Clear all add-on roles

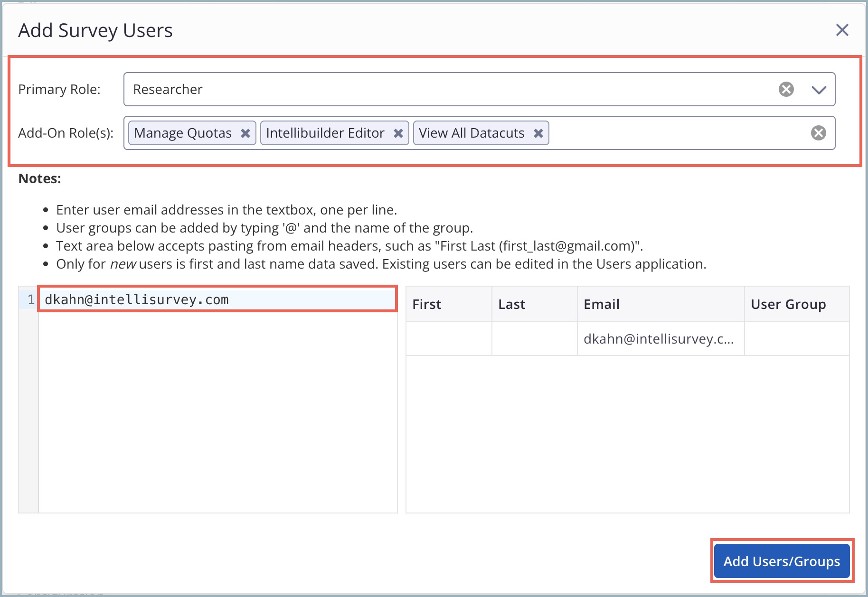click(818, 133)
